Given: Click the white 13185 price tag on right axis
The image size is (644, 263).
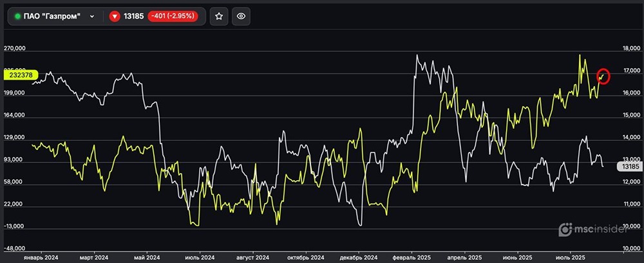Looking at the screenshot, I should tap(629, 167).
